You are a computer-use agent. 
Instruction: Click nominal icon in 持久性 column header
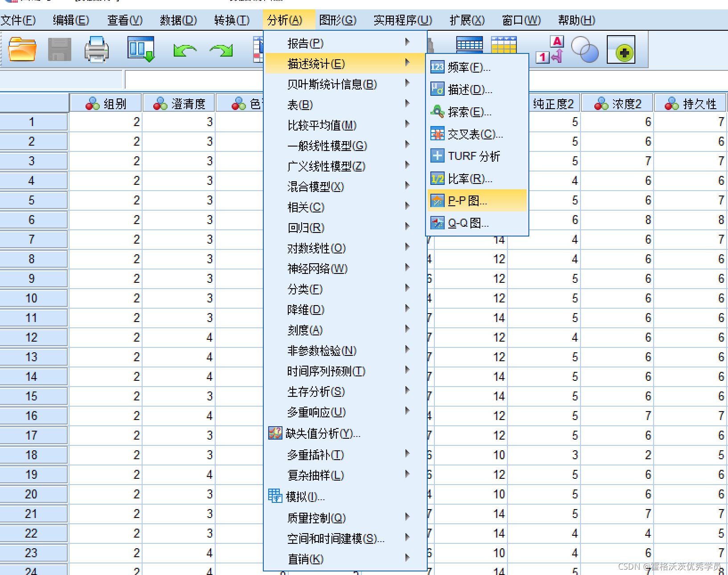(672, 104)
